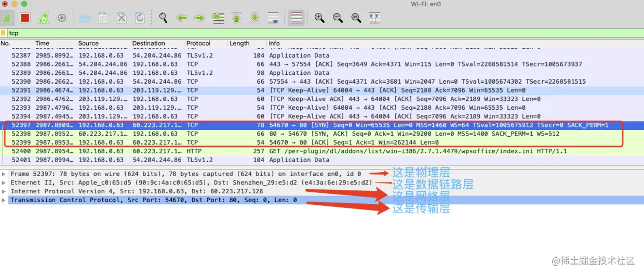Jump to the last packet
The image size is (644, 275).
pyautogui.click(x=254, y=18)
